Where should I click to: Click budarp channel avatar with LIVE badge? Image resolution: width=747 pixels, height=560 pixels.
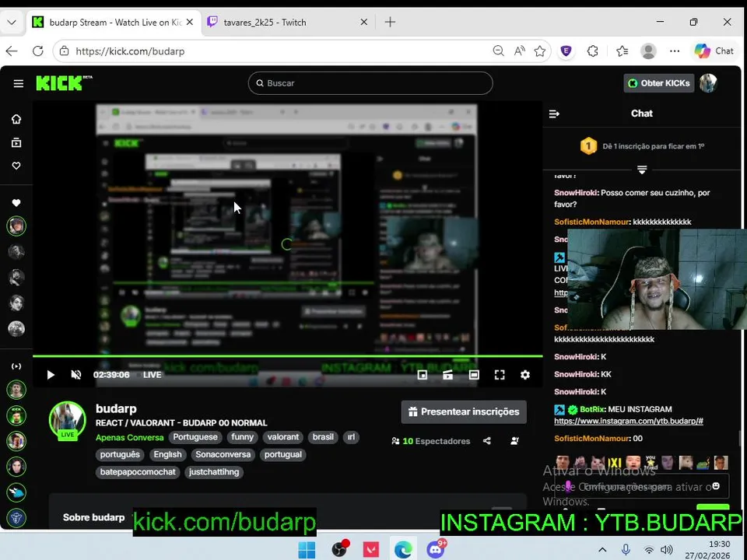pos(68,422)
